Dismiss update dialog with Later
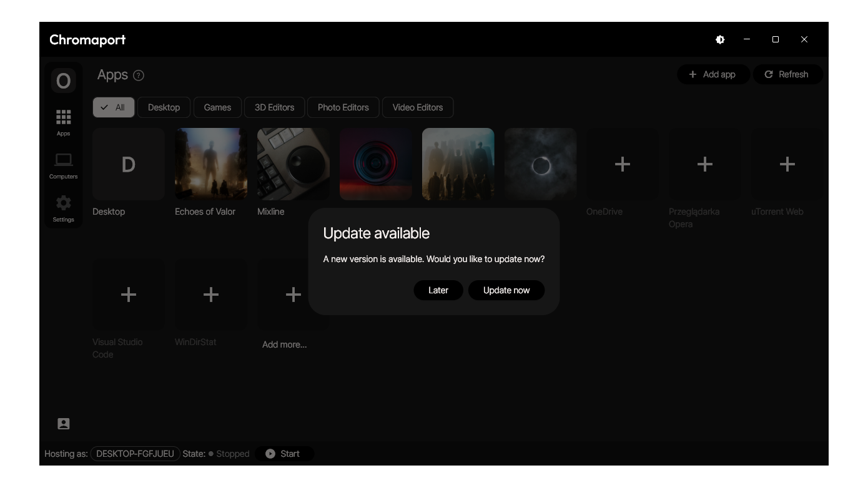This screenshot has width=868, height=488. (438, 290)
